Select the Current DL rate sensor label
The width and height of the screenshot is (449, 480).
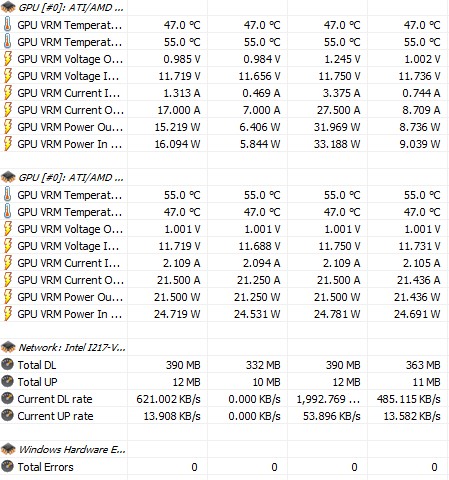tap(55, 399)
